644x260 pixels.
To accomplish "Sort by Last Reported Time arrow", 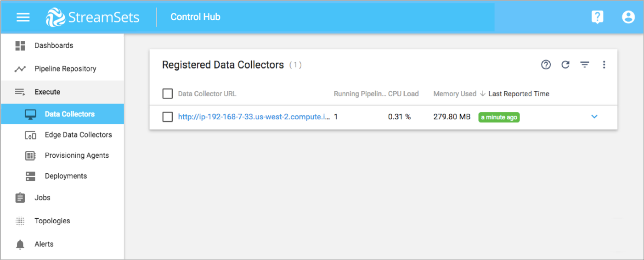I will [x=483, y=94].
